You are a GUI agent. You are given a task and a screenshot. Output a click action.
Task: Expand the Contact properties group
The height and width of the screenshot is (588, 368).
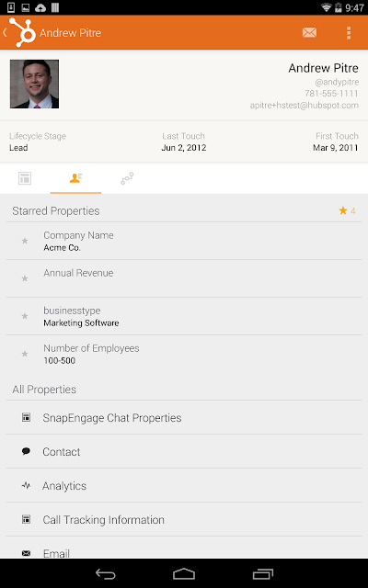tap(184, 451)
